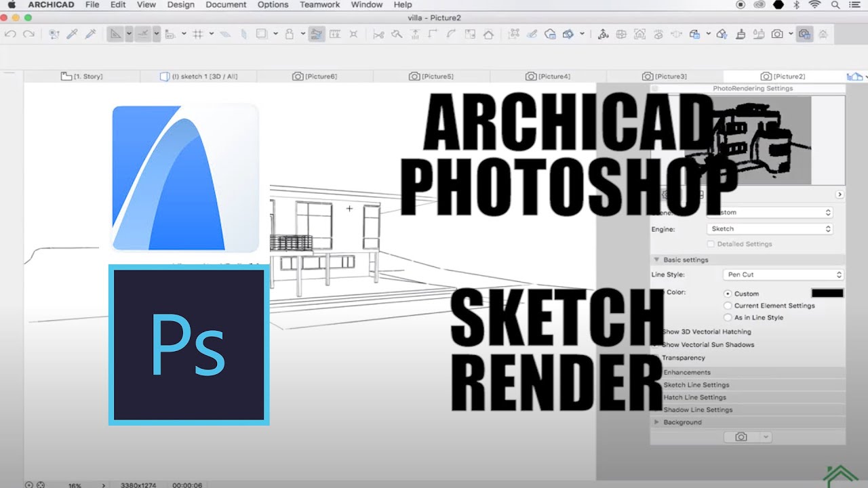Click the panel expand arrow below preview
The width and height of the screenshot is (868, 488).
[840, 195]
